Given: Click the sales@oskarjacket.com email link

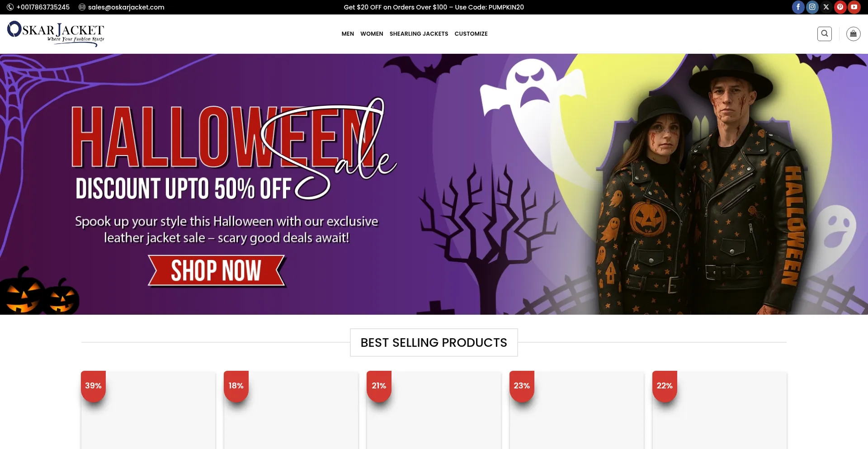Looking at the screenshot, I should (126, 7).
